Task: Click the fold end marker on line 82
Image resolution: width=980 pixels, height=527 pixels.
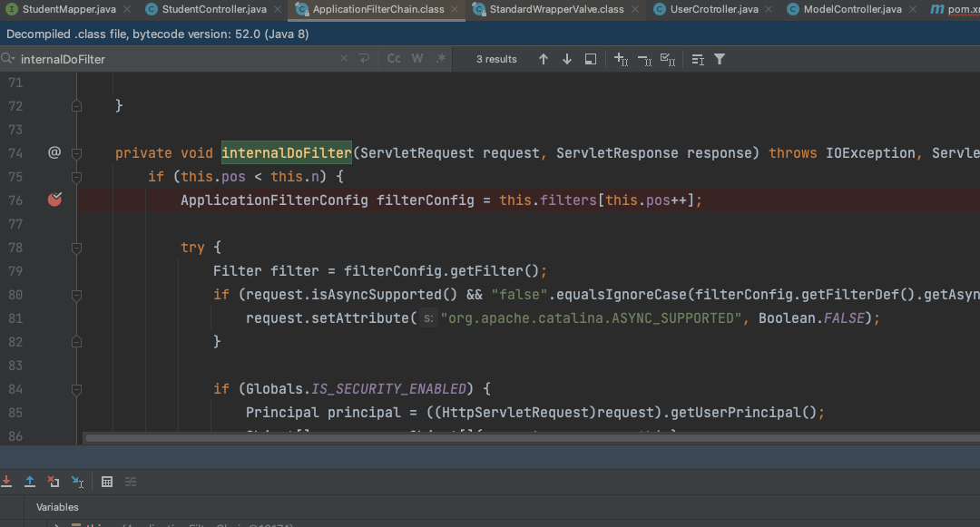Action: (76, 342)
